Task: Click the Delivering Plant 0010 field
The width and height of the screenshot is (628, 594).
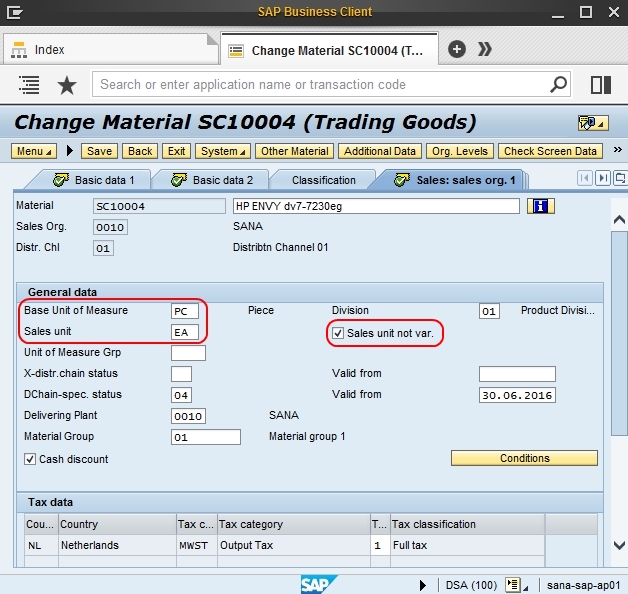Action: pyautogui.click(x=188, y=416)
